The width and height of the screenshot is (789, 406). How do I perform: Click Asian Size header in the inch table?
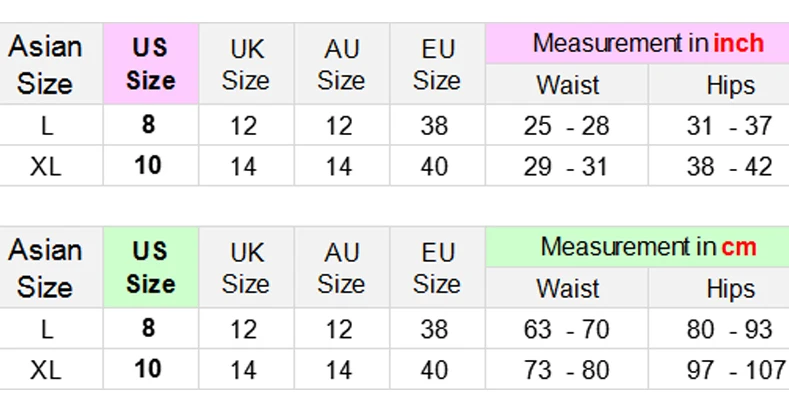click(44, 63)
